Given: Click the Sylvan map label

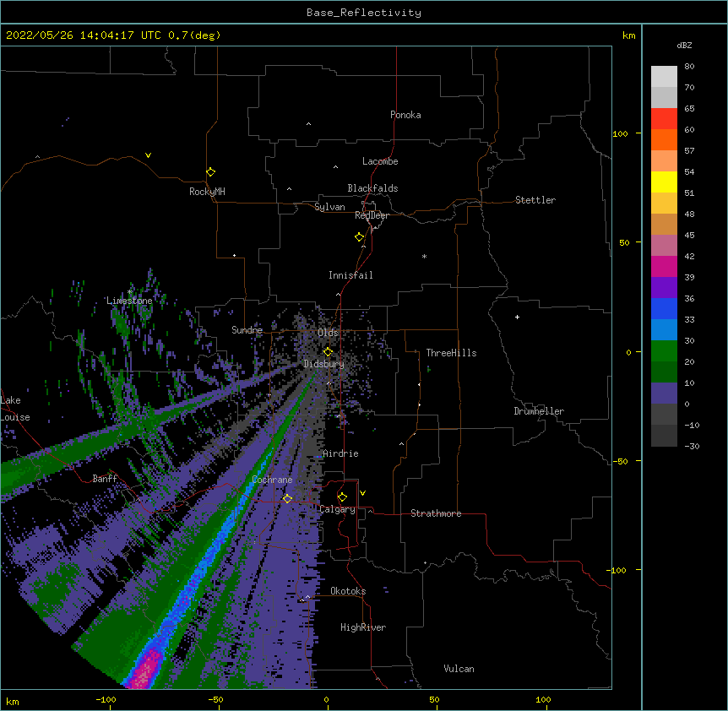Looking at the screenshot, I should pyautogui.click(x=329, y=207).
